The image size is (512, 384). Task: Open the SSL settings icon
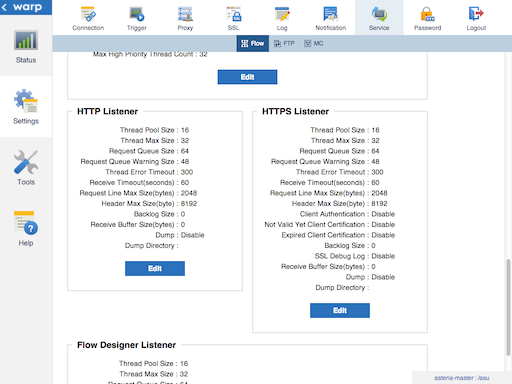(234, 18)
